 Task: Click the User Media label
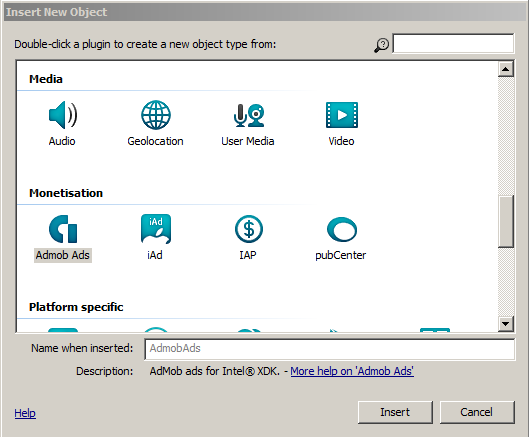pos(248,141)
